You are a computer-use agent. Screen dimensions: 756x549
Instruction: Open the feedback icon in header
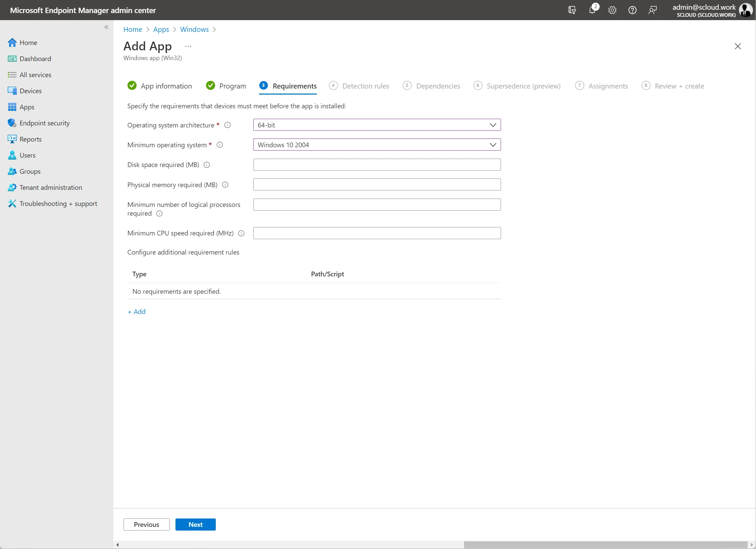click(653, 10)
